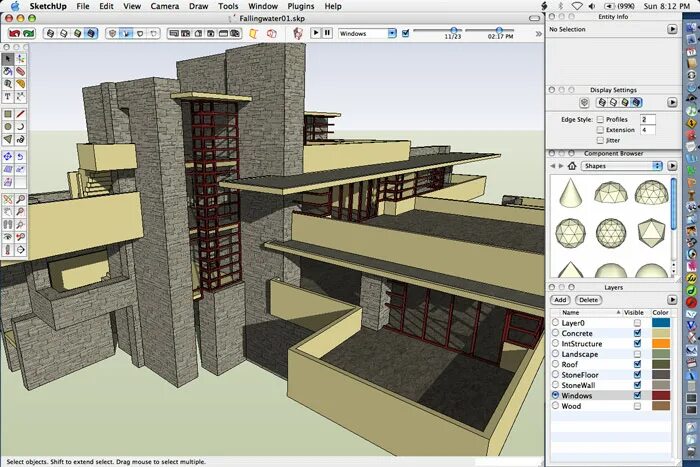Play the scene animation
The height and width of the screenshot is (467, 700).
[316, 33]
